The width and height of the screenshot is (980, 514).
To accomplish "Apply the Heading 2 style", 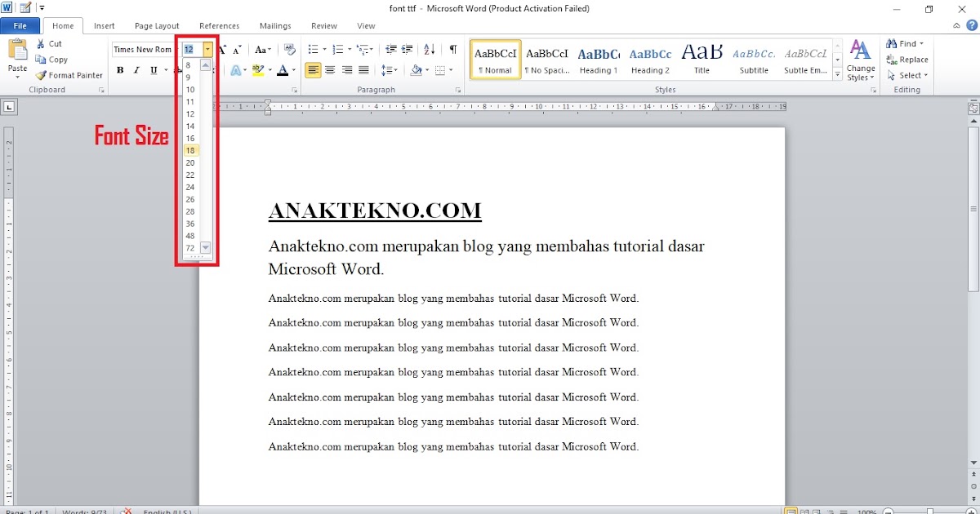I will point(651,60).
